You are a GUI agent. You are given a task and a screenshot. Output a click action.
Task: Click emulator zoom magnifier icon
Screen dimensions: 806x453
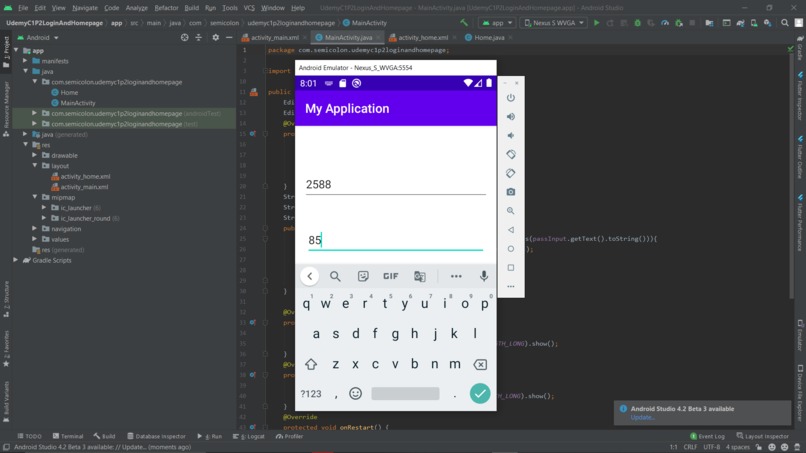[x=510, y=211]
